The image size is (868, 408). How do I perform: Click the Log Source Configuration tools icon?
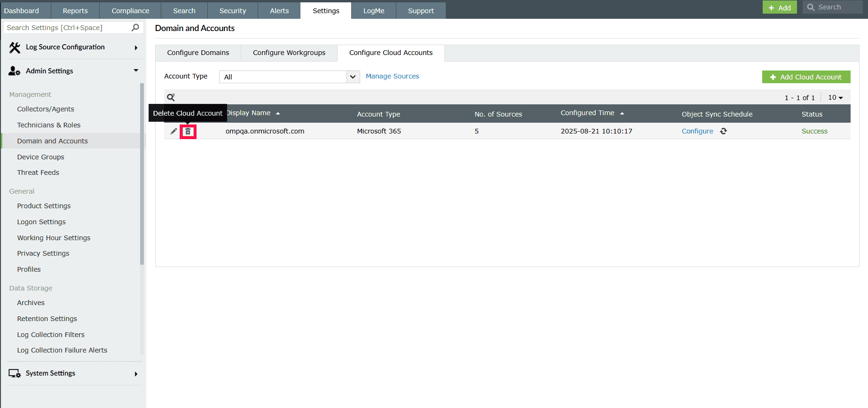(15, 47)
